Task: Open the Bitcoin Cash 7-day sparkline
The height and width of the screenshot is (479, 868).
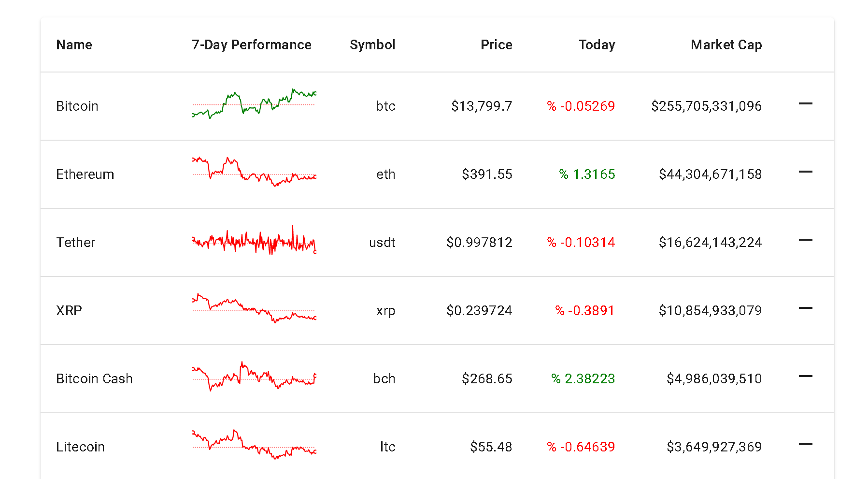Action: tap(254, 376)
